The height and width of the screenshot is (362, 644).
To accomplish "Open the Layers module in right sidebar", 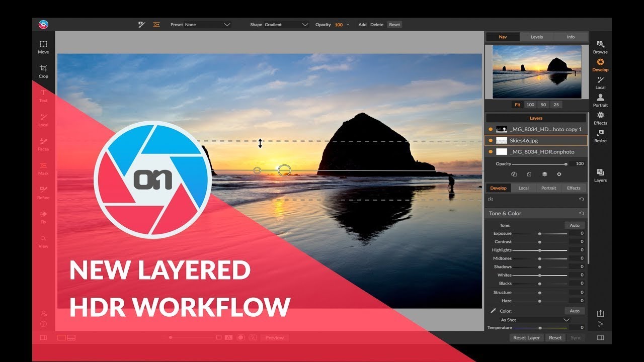I will point(600,175).
